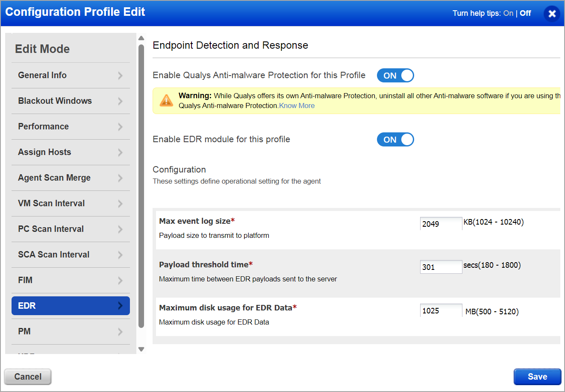This screenshot has width=565, height=392.
Task: Click sidebar scrollbar down arrow
Action: [x=141, y=349]
